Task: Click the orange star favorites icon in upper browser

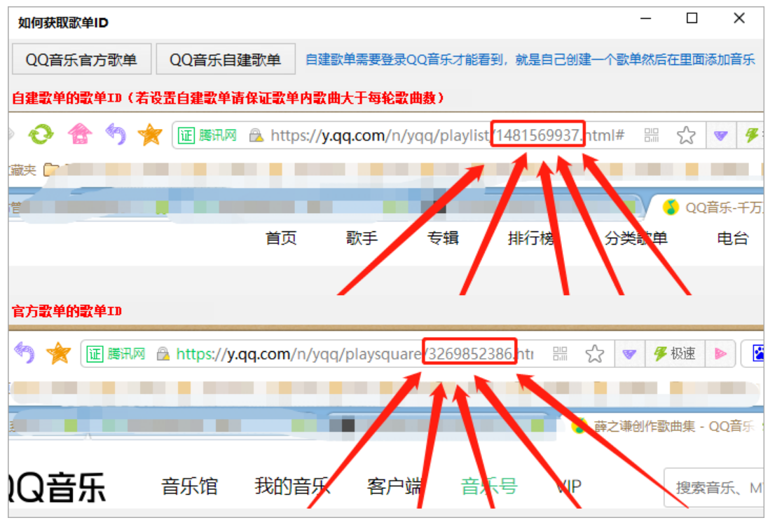Action: point(150,135)
